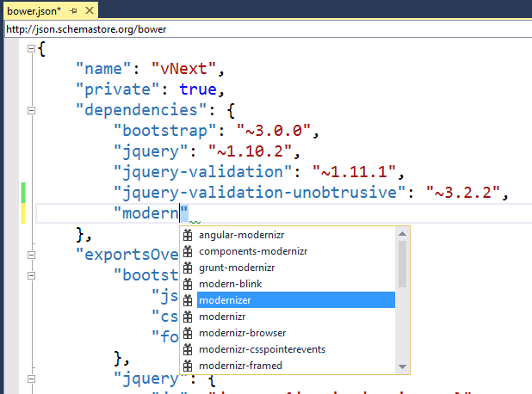The image size is (532, 394).
Task: Click the package icon beside angular-modernizr
Action: click(187, 235)
